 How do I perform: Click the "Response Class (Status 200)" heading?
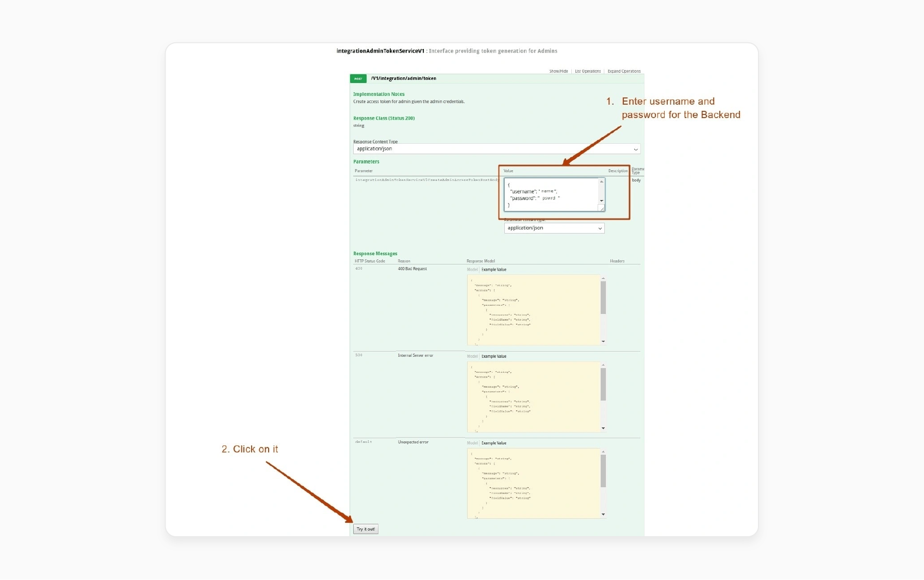point(384,118)
